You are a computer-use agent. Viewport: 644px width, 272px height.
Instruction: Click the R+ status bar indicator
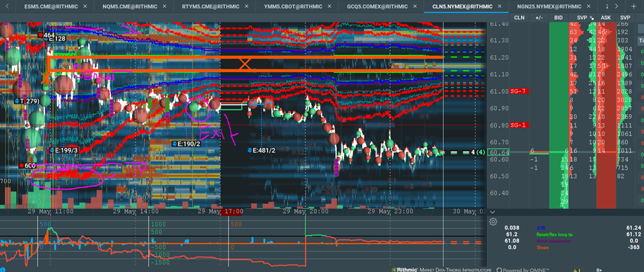599,271
